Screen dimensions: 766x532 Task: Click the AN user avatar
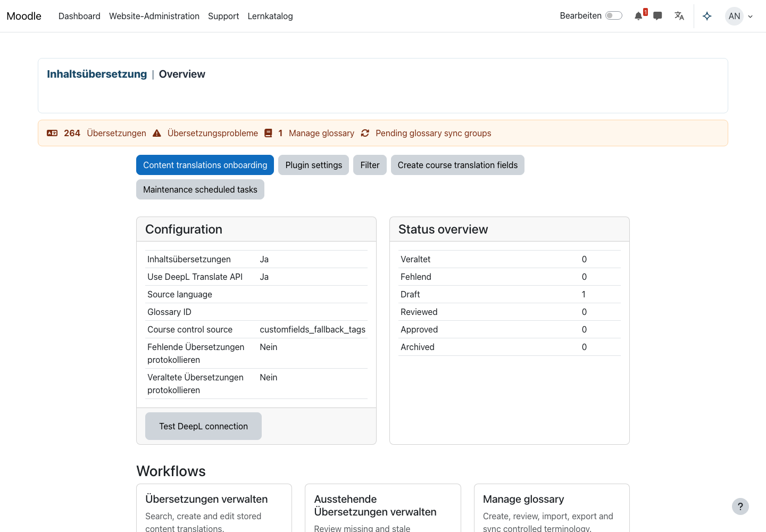735,16
